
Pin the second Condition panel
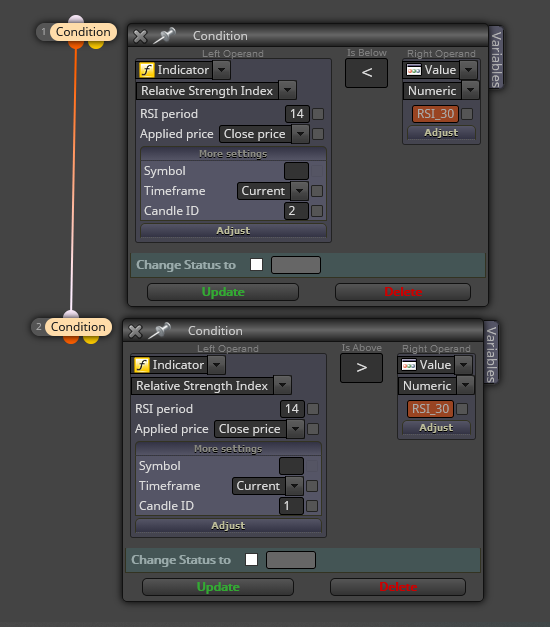point(159,331)
